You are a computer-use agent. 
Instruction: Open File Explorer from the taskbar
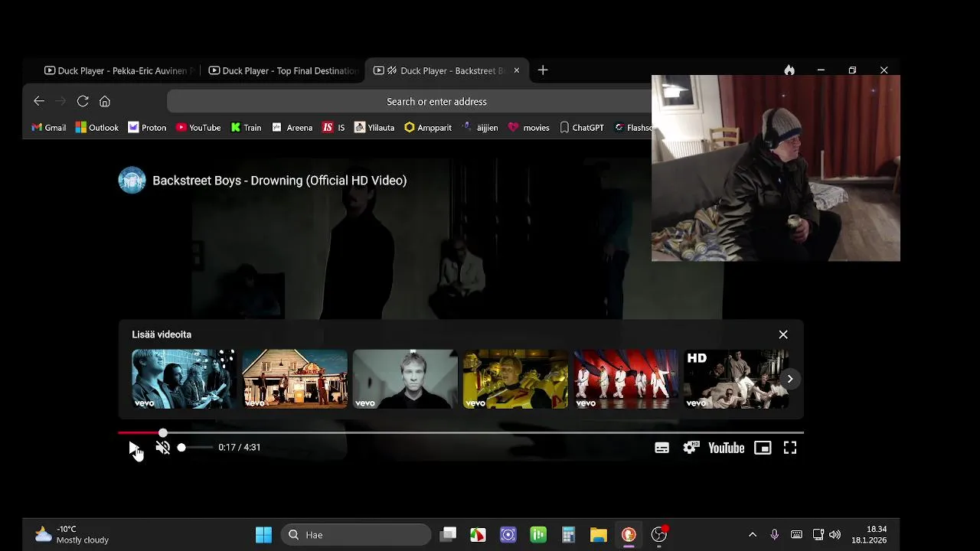click(x=598, y=534)
